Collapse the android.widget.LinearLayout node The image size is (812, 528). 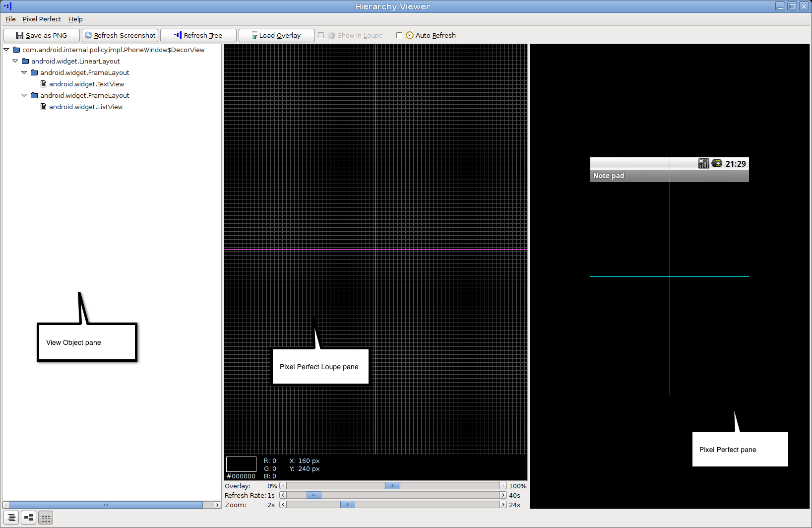coord(15,61)
